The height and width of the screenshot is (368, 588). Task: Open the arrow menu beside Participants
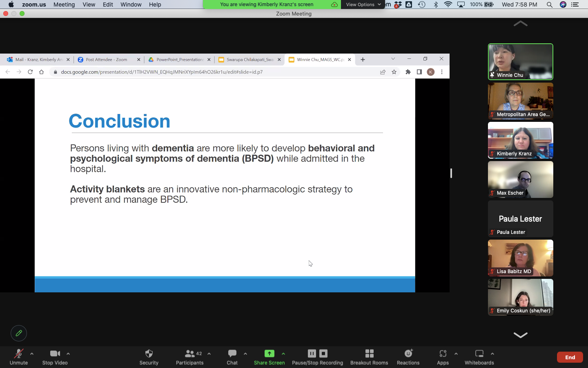pyautogui.click(x=209, y=354)
